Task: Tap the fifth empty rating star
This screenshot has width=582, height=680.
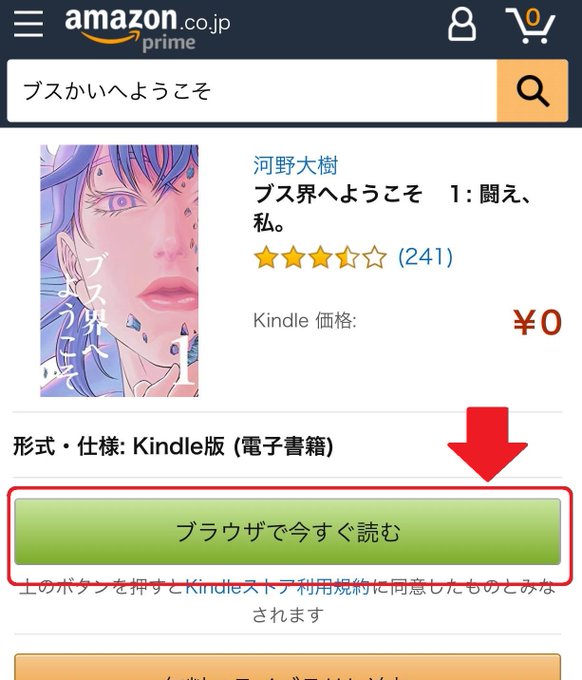Action: (375, 257)
